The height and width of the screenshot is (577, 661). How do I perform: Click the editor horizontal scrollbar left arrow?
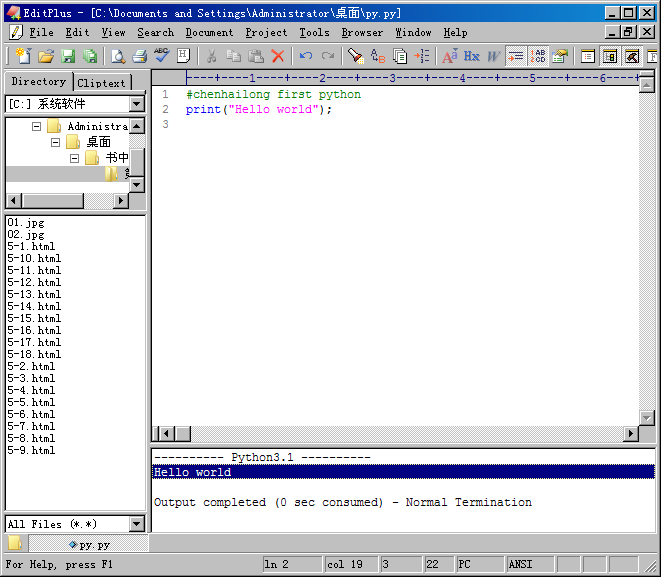pos(167,433)
